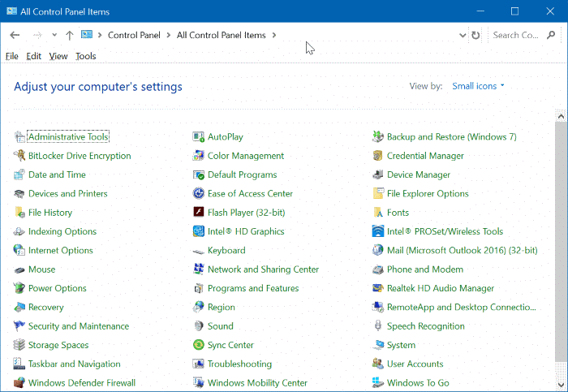Open the AutoPlay icon
Viewport: 568px width, 392px height.
pyautogui.click(x=199, y=136)
